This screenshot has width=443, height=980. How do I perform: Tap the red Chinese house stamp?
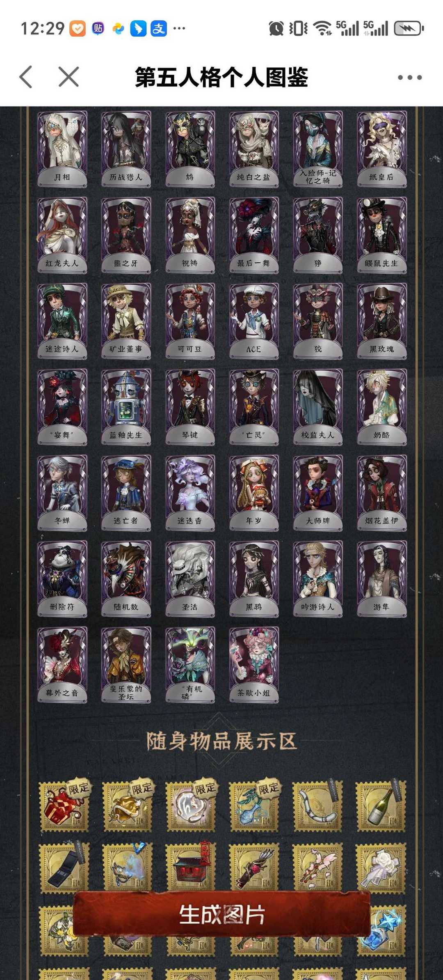191,868
